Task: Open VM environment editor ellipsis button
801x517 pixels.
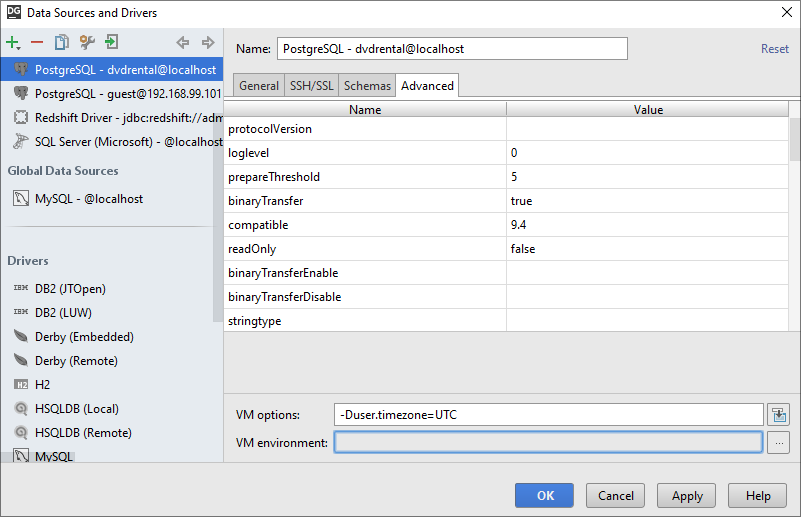Action: pos(779,443)
